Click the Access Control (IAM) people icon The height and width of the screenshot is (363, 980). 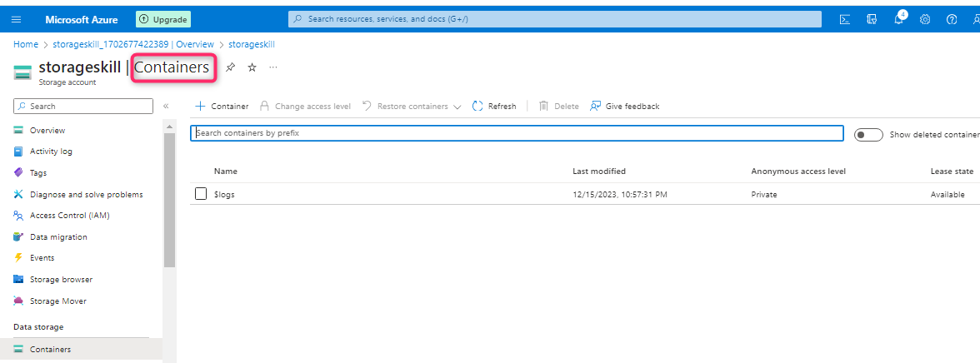[18, 216]
